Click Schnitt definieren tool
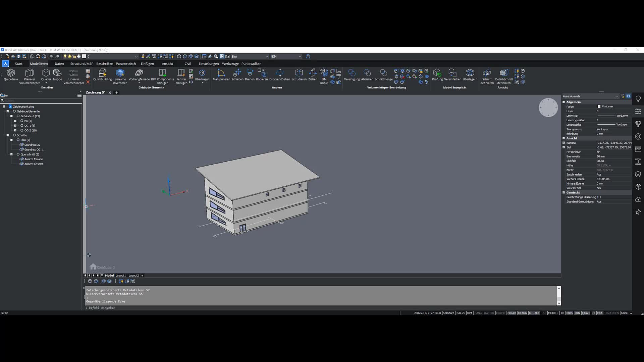Image resolution: width=644 pixels, height=362 pixels. (x=487, y=77)
